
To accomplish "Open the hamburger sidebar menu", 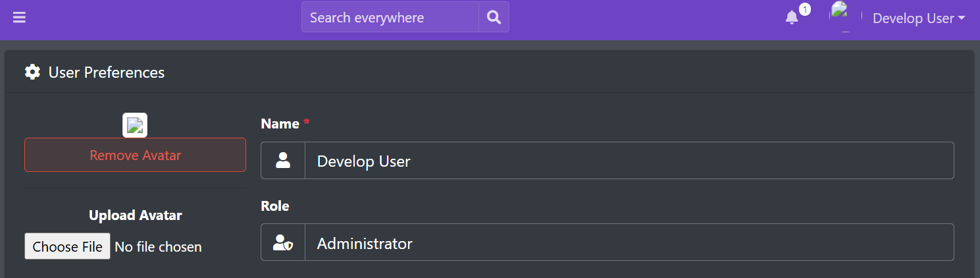I will pos(19,18).
